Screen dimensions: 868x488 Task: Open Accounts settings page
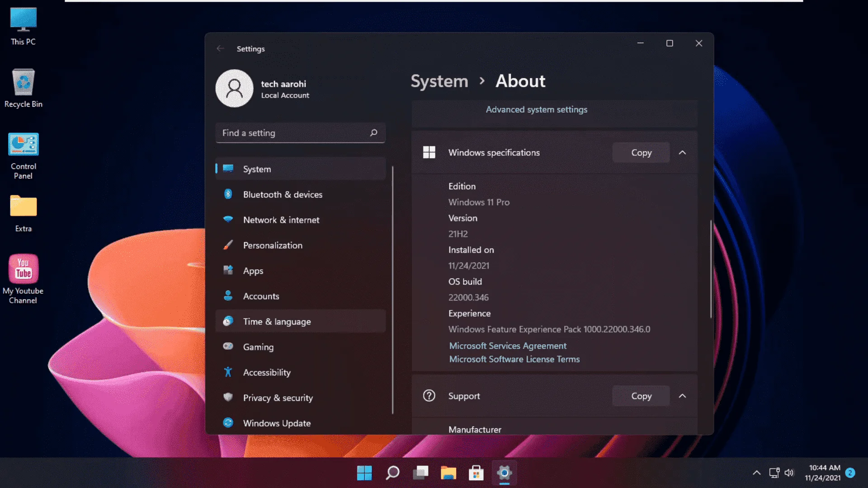pyautogui.click(x=301, y=296)
